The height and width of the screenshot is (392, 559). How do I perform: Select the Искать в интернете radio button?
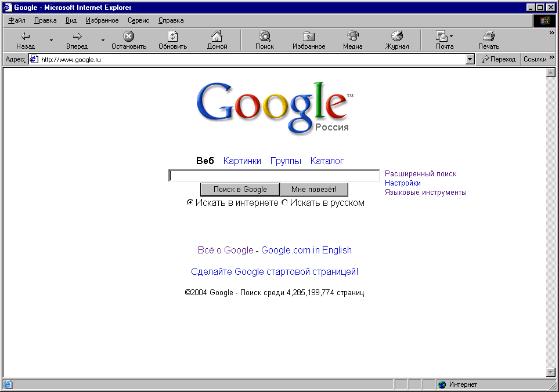pyautogui.click(x=190, y=202)
